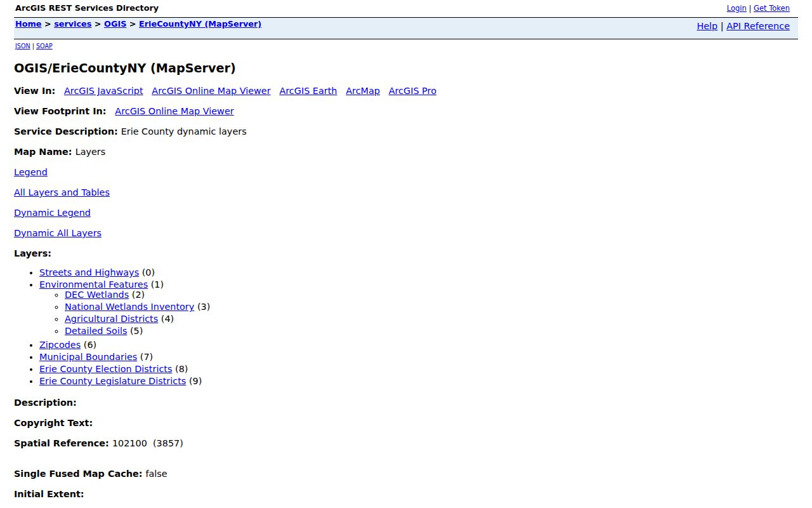Open Streets and Highways layer
The image size is (812, 508).
(89, 272)
